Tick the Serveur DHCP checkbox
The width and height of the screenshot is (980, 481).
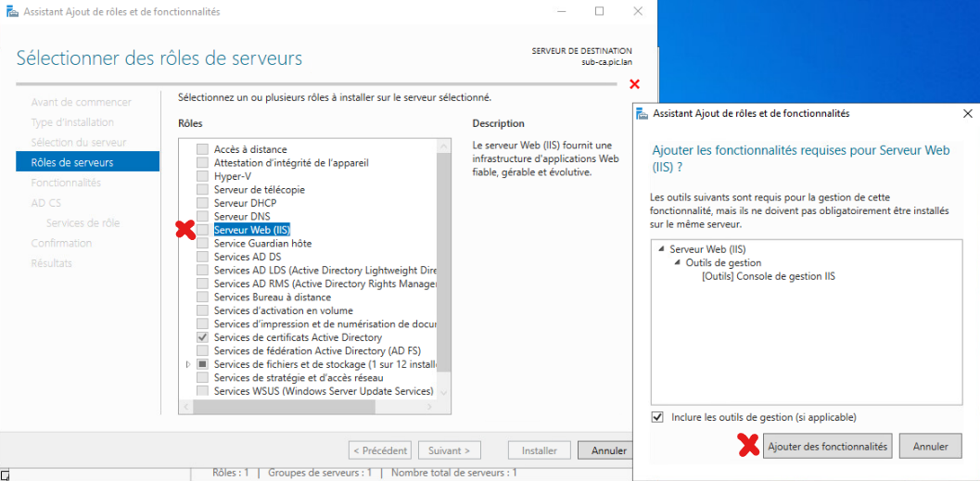202,203
